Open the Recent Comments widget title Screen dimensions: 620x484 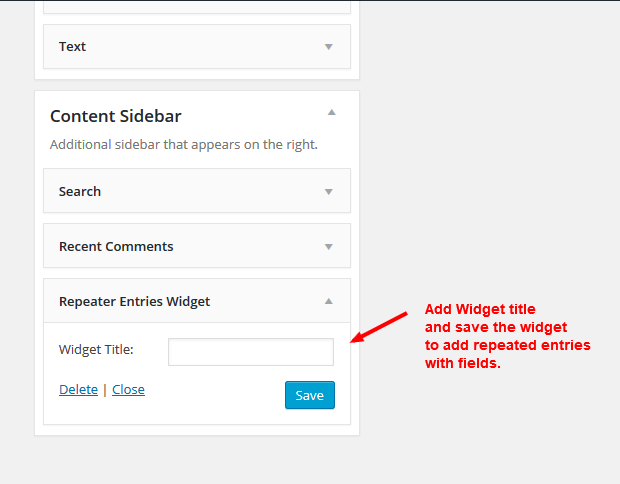(x=116, y=246)
